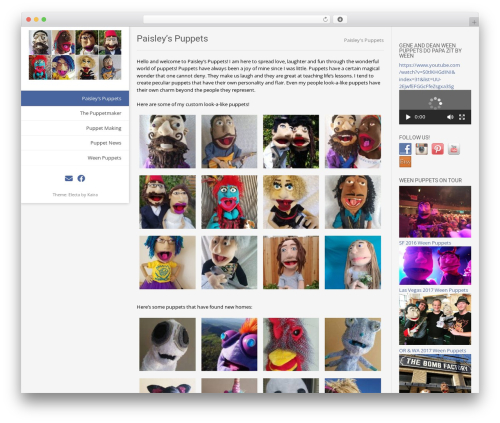The image size is (500, 423).
Task: Click the Instagram icon under Follow Us
Action: (x=421, y=149)
